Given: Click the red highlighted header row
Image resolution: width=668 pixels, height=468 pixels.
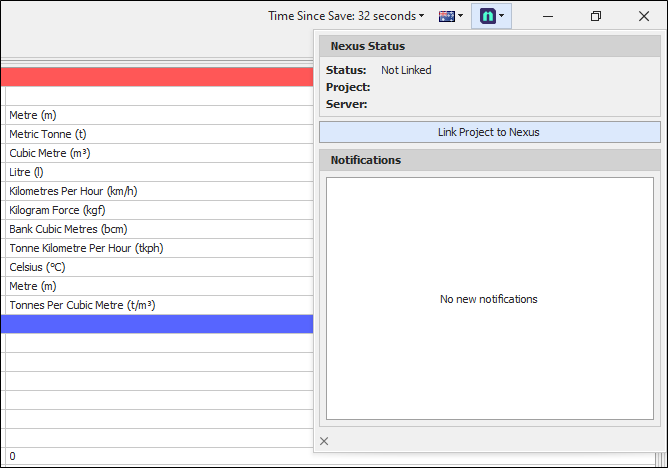Looking at the screenshot, I should point(156,77).
